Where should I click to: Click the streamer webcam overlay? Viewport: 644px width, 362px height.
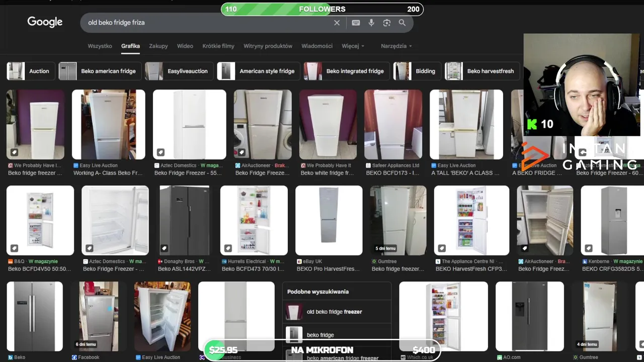pyautogui.click(x=582, y=84)
